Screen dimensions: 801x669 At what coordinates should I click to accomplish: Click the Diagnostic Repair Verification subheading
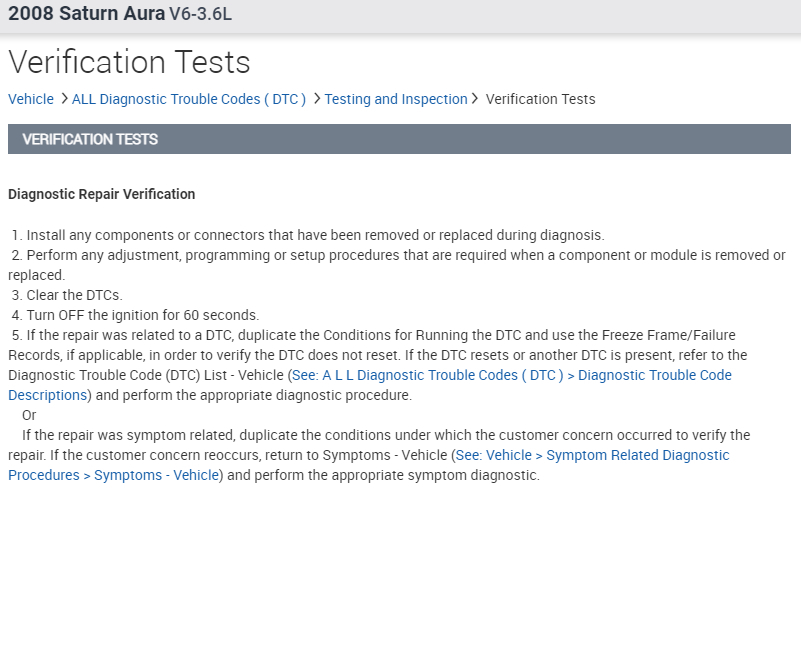tap(101, 194)
